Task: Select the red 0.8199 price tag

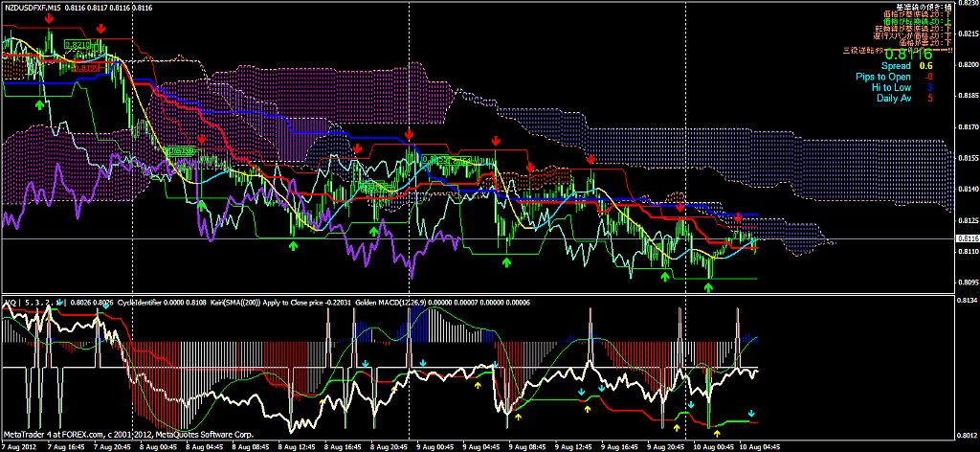Action: click(86, 68)
